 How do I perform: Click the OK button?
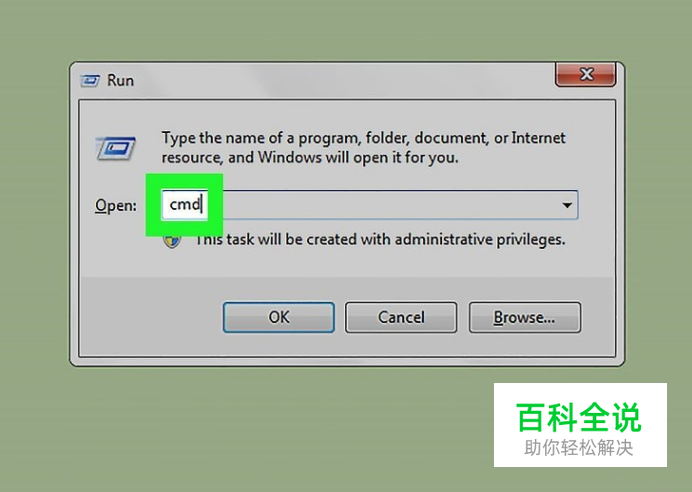click(278, 317)
